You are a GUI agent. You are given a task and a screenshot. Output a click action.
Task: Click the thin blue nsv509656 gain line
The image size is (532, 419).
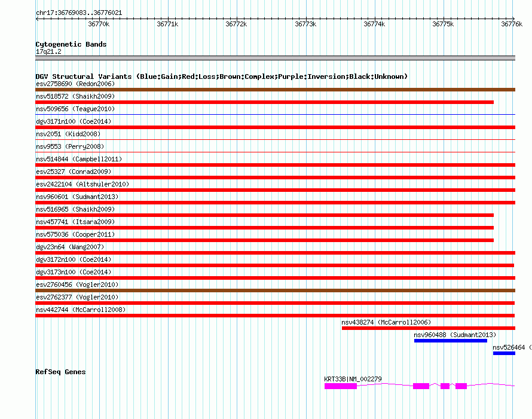[x=275, y=115]
